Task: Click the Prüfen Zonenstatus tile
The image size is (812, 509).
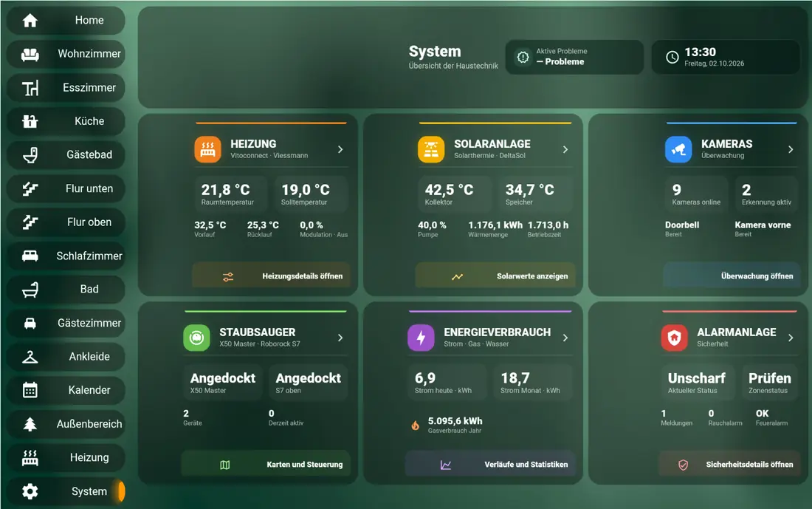Action: click(770, 383)
